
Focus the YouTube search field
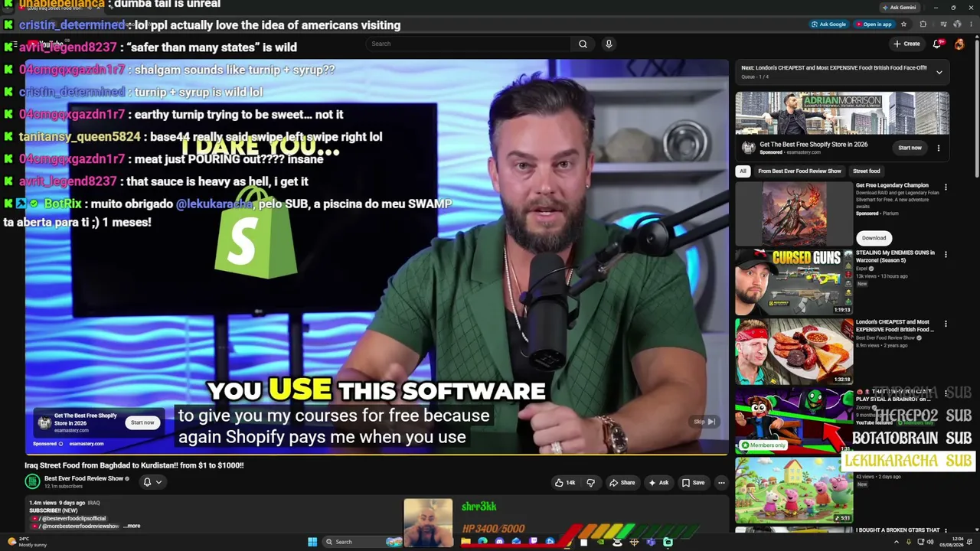click(x=468, y=44)
